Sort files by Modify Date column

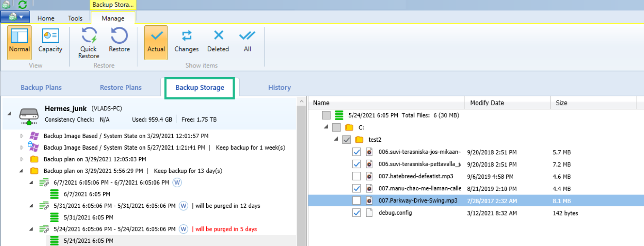(x=487, y=103)
